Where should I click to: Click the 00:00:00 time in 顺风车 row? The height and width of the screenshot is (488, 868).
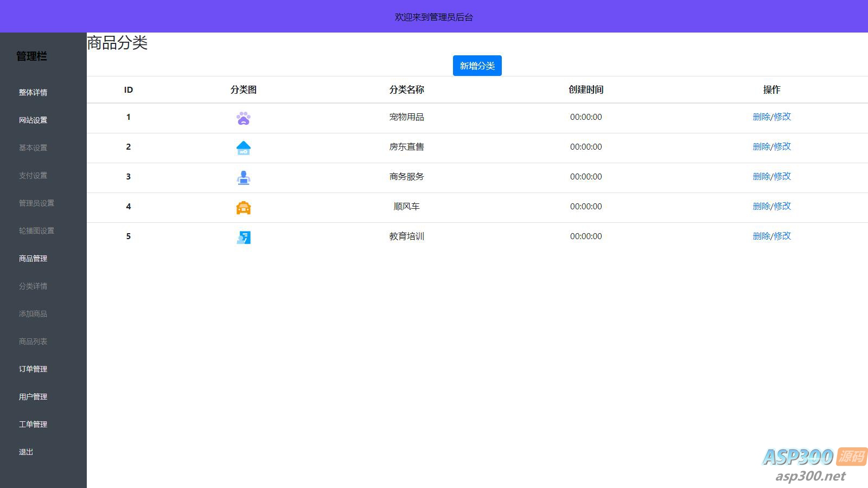coord(586,206)
